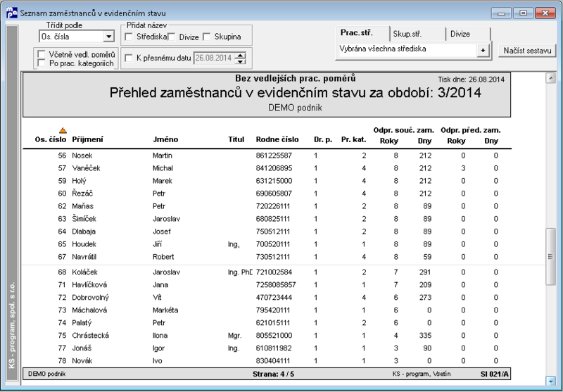Click Tisk dne: 26.08.2014 text
The width and height of the screenshot is (563, 392).
click(x=471, y=80)
